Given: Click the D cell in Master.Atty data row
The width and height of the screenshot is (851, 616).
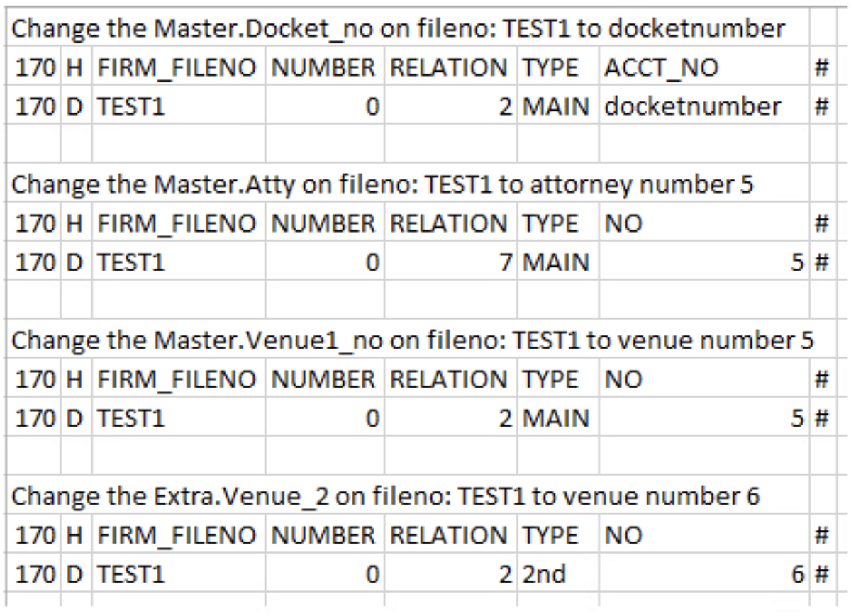Looking at the screenshot, I should (x=74, y=262).
